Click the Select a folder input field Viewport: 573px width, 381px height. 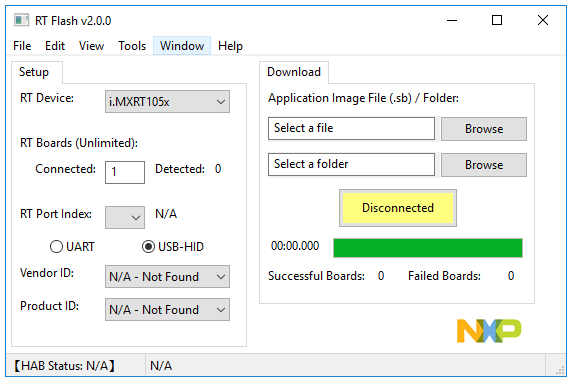click(x=351, y=164)
